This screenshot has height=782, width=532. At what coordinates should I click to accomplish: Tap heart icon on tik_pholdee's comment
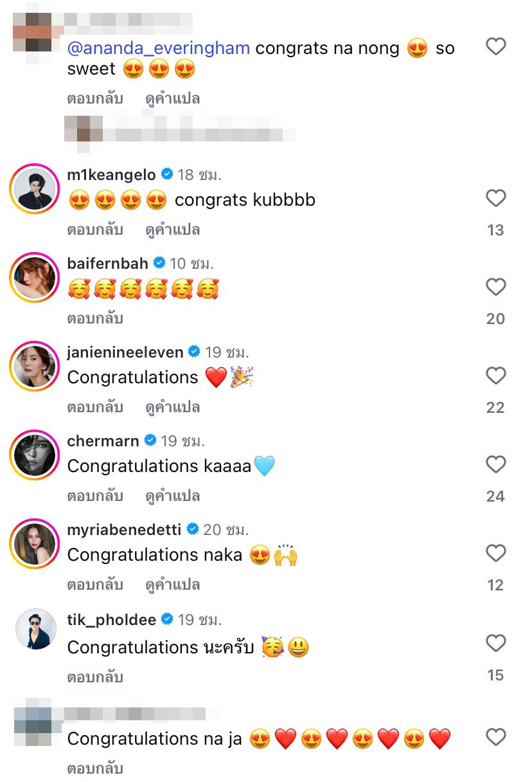coord(495,644)
